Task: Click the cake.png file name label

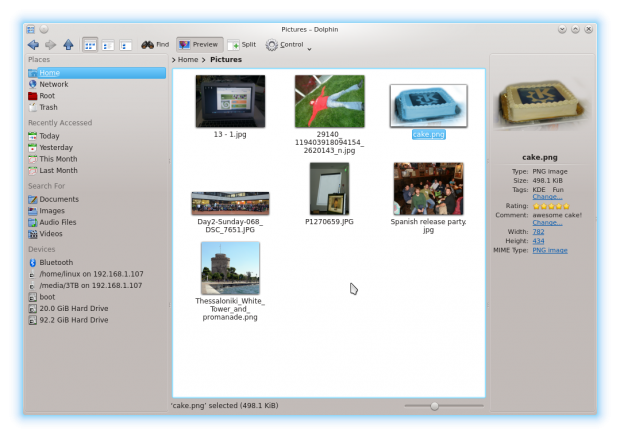Action: (429, 134)
